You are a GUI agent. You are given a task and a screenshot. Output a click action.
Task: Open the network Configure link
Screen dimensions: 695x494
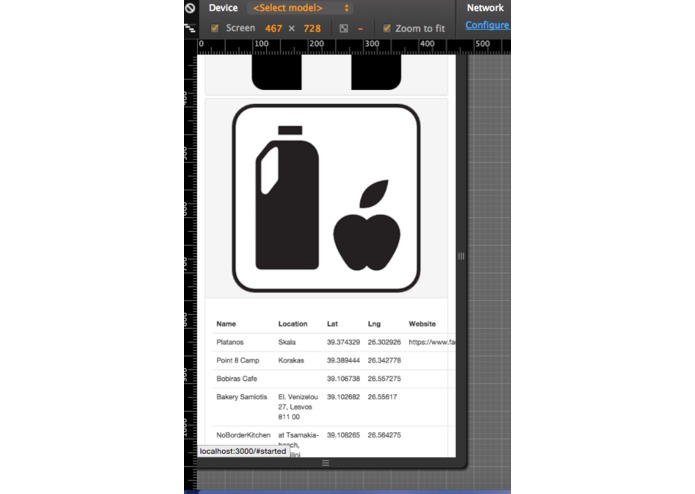pyautogui.click(x=487, y=25)
